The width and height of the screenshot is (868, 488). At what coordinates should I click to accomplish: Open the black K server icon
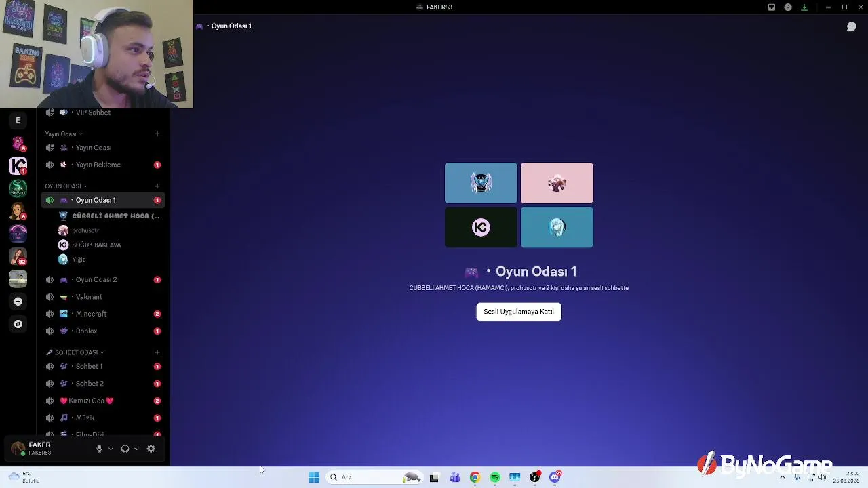tap(18, 165)
